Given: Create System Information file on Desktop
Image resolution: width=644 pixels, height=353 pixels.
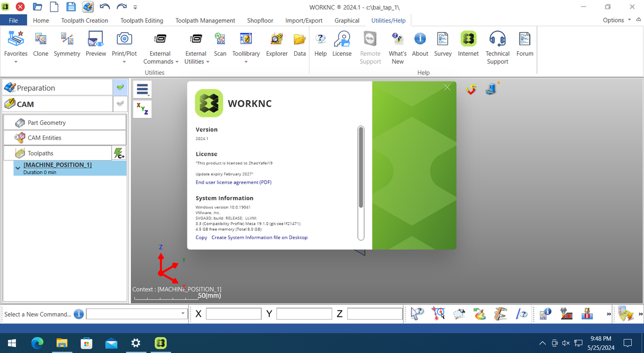Looking at the screenshot, I should point(260,237).
